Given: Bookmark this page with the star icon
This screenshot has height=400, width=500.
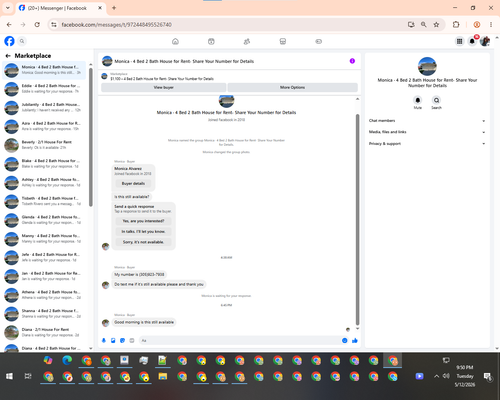Looking at the screenshot, I should (436, 24).
